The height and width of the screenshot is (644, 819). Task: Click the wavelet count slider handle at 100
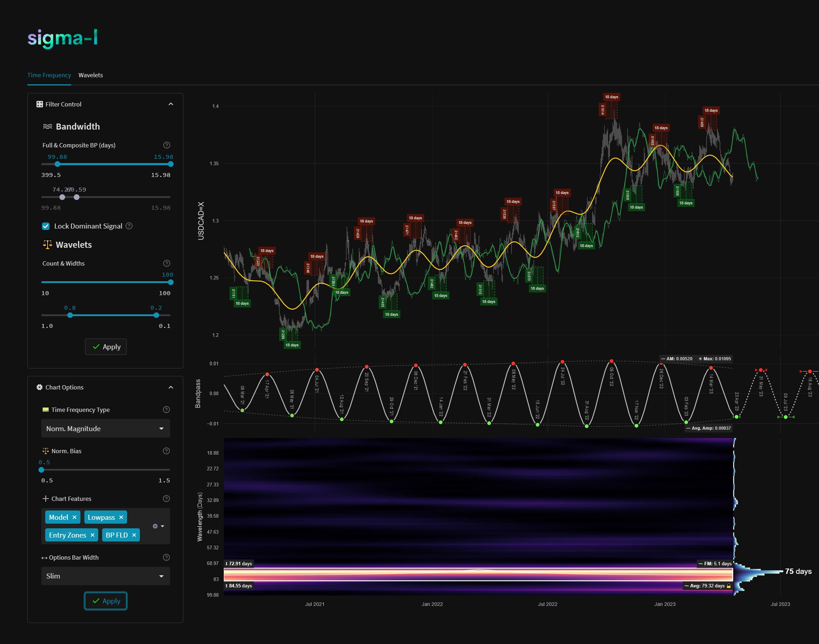tap(171, 282)
